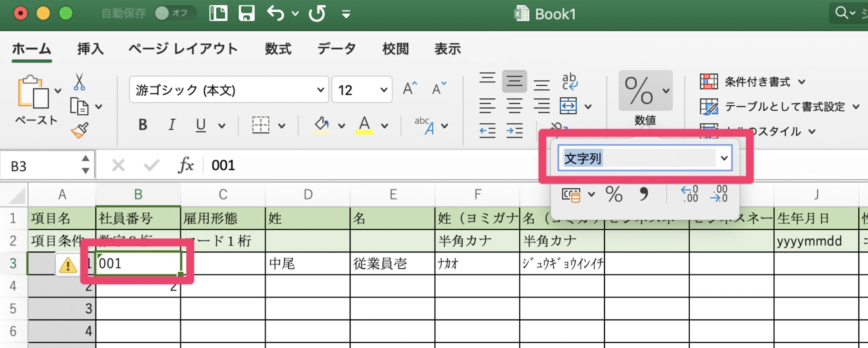Click the ペースト clipboard button
Viewport: 868px width, 348px height.
pyautogui.click(x=34, y=92)
